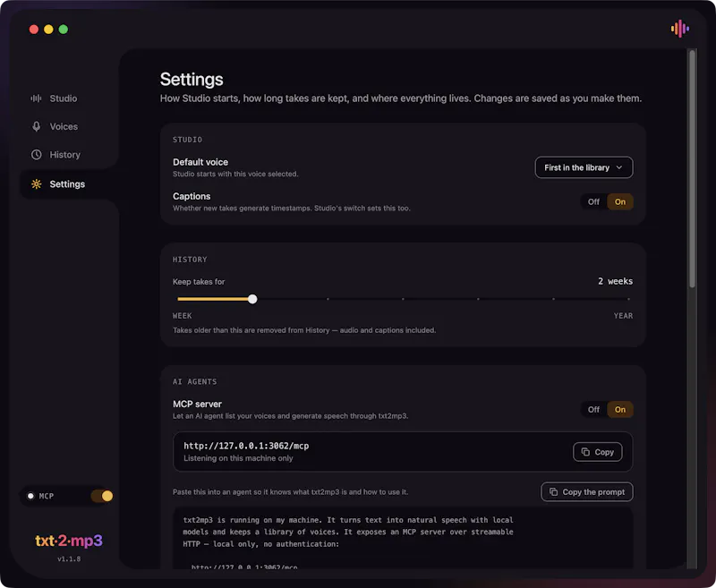Toggle the MCP switch in the sidebar
Screen dimensions: 716x588
[102, 496]
